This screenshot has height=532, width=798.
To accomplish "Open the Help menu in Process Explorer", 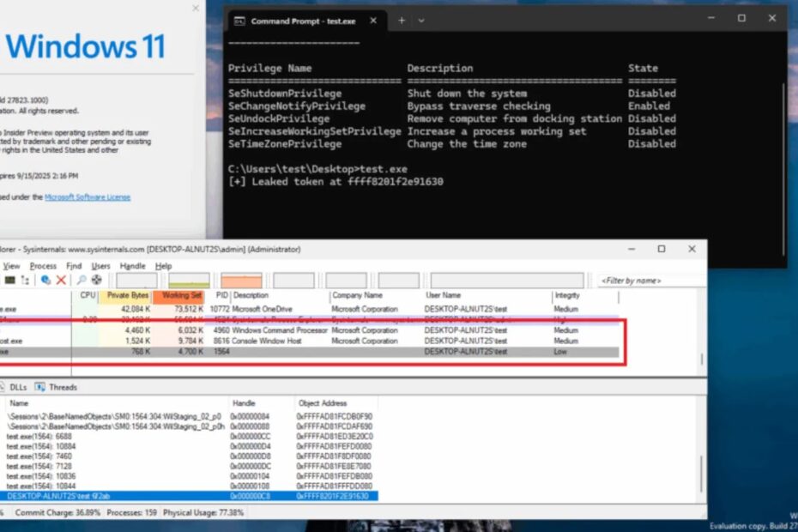I will point(163,266).
